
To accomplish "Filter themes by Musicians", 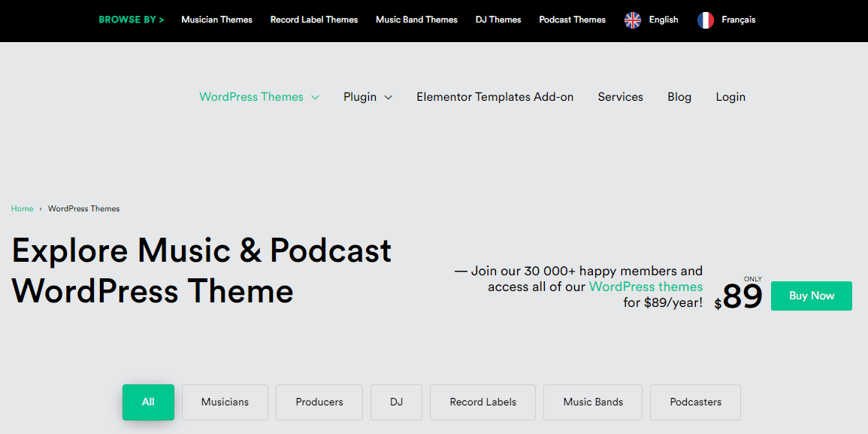I will pyautogui.click(x=225, y=402).
